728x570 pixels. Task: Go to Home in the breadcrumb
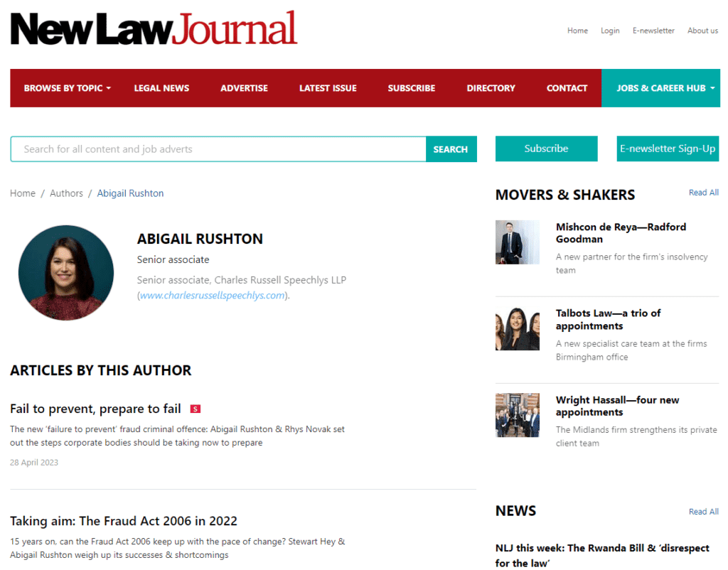23,193
